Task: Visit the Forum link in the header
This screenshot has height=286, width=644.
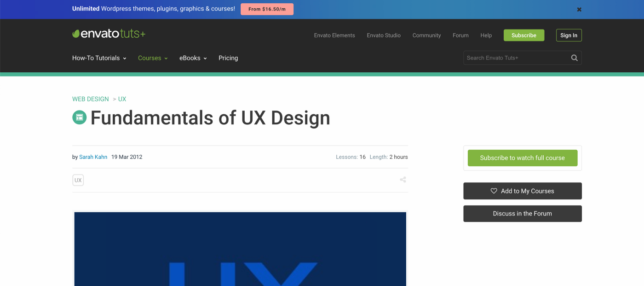Action: point(460,35)
